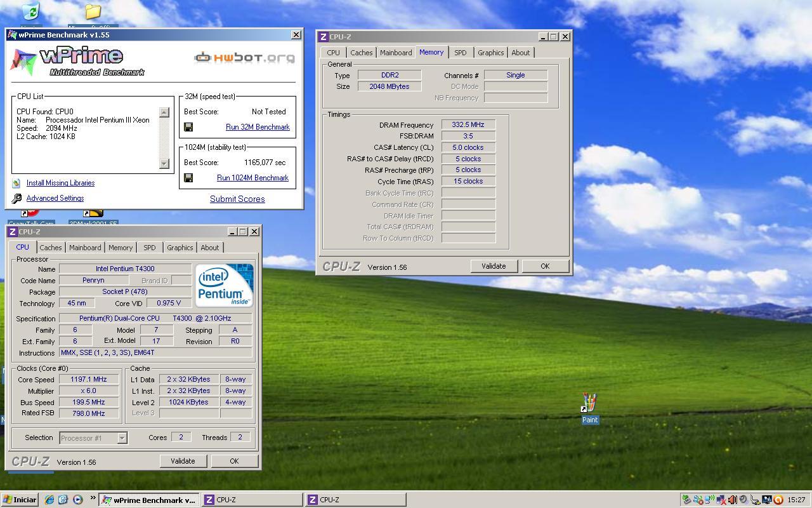The height and width of the screenshot is (508, 812).
Task: Click the USB cable tray icon
Action: pos(755,500)
